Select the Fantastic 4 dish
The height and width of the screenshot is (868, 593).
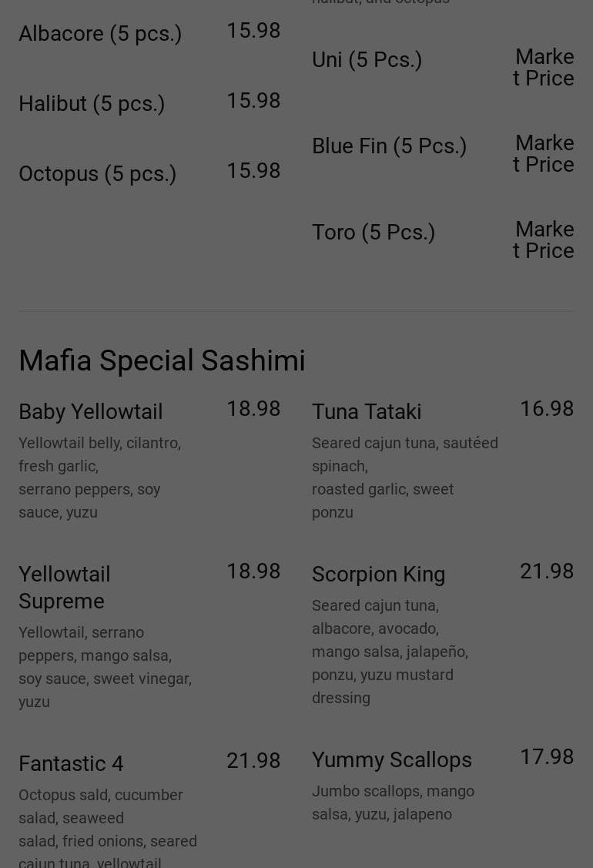71,764
